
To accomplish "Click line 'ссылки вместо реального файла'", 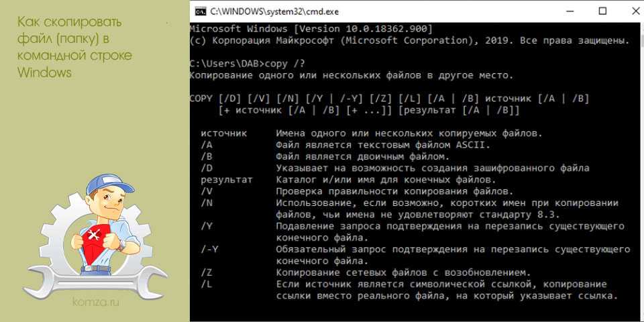I will [x=447, y=296].
